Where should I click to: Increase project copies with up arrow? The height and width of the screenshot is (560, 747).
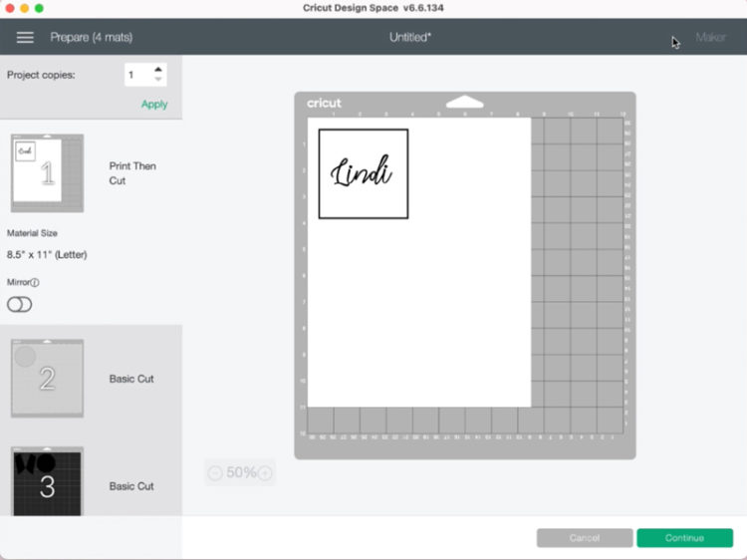click(158, 70)
